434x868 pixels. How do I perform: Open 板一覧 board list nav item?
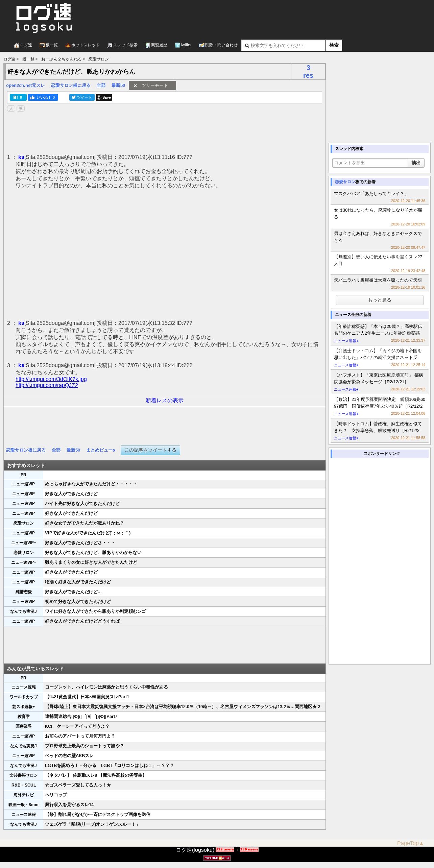[x=49, y=45]
